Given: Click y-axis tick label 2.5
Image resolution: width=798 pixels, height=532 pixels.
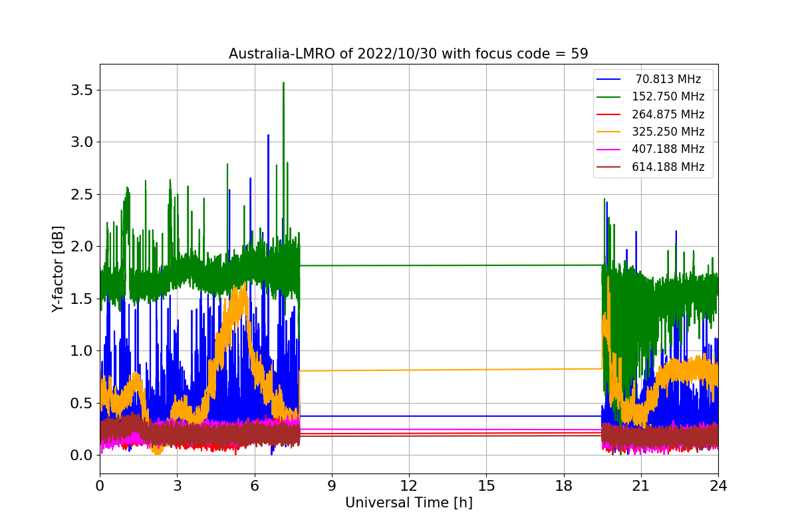Looking at the screenshot, I should tap(82, 194).
